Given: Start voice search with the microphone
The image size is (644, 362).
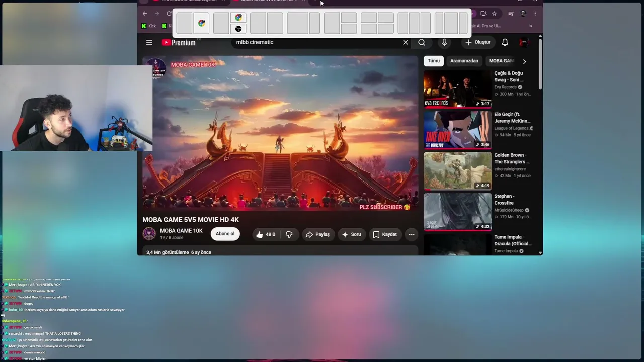Looking at the screenshot, I should pos(444,42).
